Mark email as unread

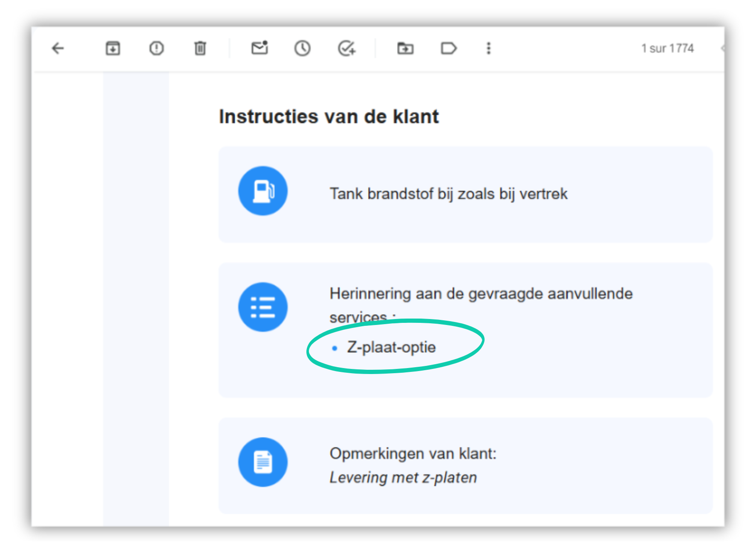pyautogui.click(x=260, y=48)
